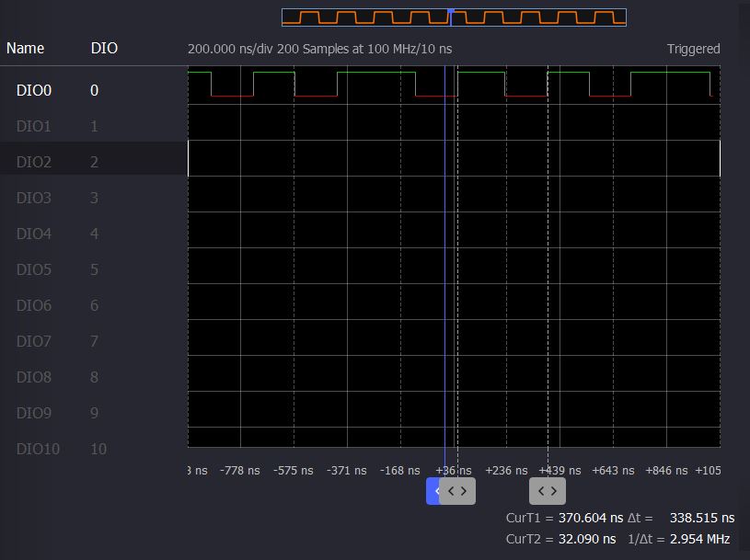The height and width of the screenshot is (560, 750).
Task: Click the orange waveform overview minimap
Action: pos(454,17)
